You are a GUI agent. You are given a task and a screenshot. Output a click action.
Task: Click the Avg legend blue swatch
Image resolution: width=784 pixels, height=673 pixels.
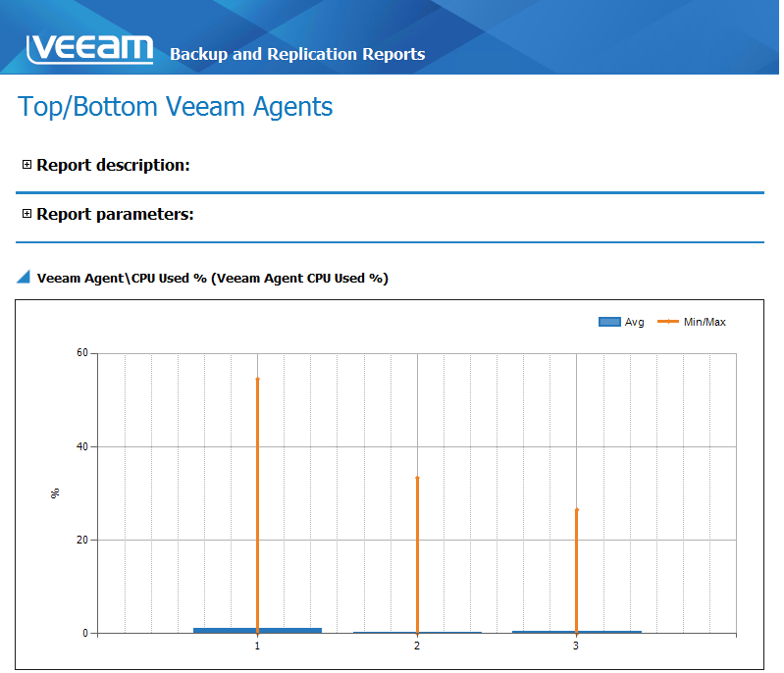tap(609, 322)
